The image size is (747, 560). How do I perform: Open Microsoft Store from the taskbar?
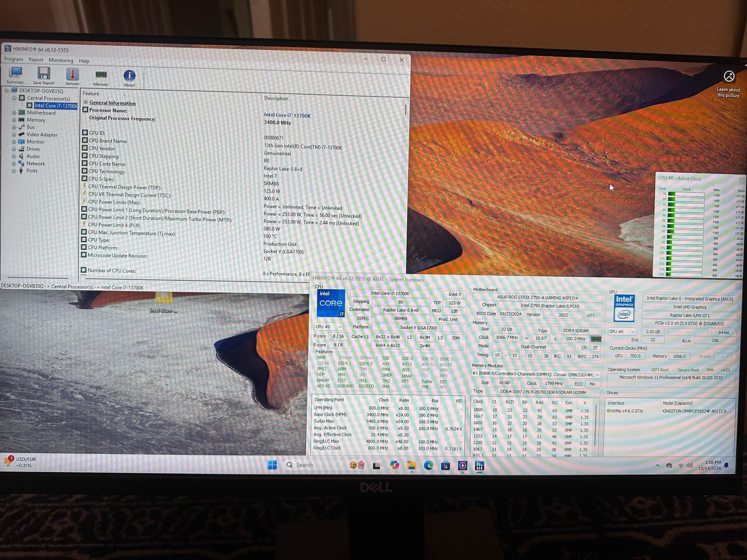445,466
